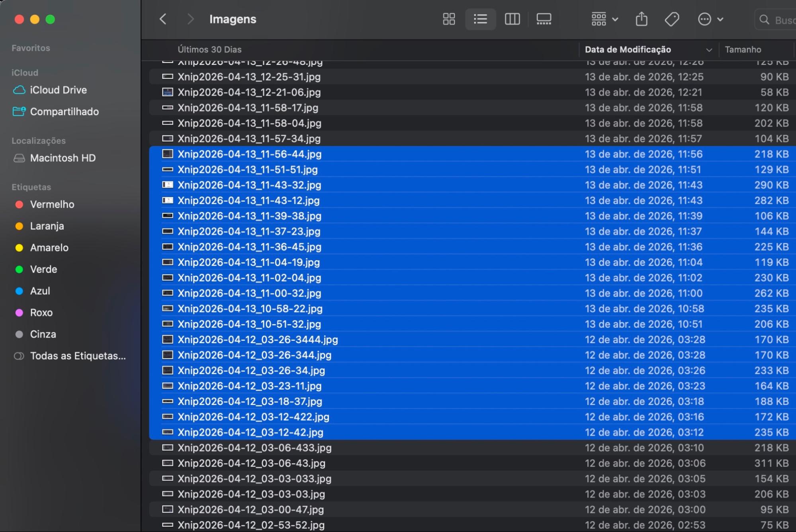
Task: Switch to icon grid view
Action: tap(449, 19)
